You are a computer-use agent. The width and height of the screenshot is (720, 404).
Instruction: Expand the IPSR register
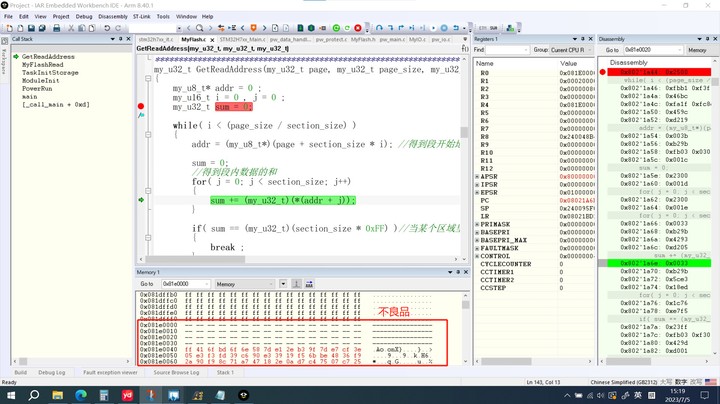coord(477,185)
